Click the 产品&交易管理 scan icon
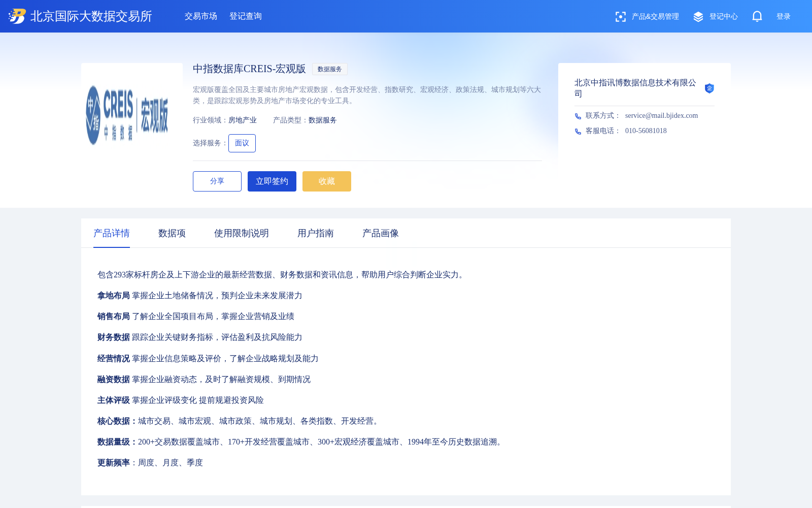The width and height of the screenshot is (812, 508). point(620,17)
